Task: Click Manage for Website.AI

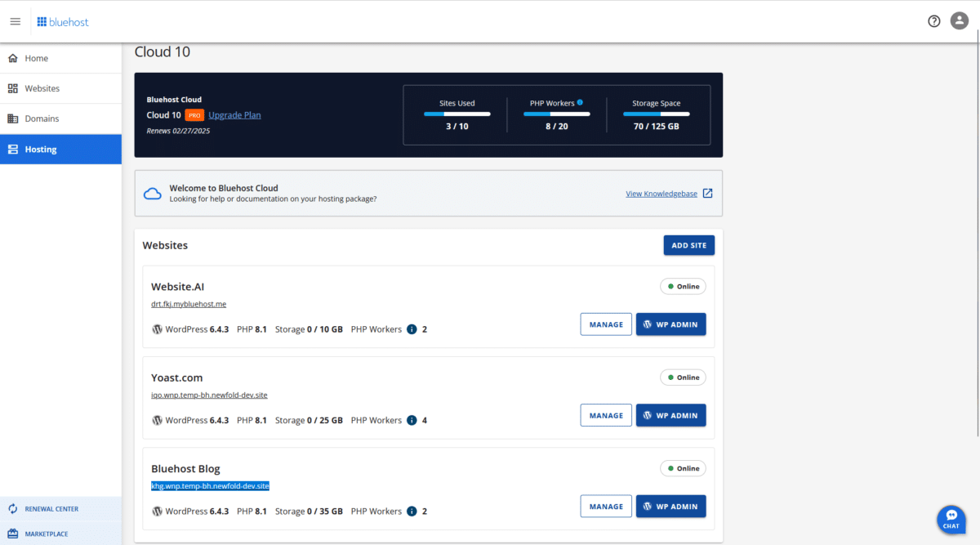Action: tap(606, 324)
